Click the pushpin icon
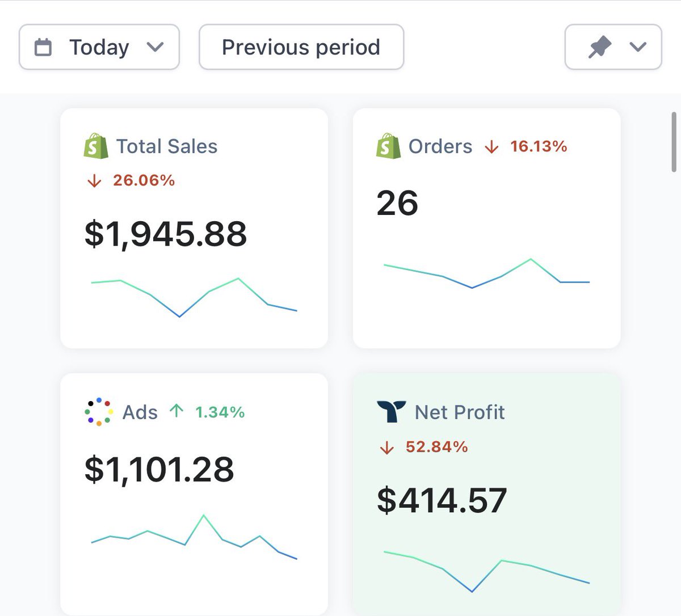This screenshot has width=681, height=616. pyautogui.click(x=599, y=47)
